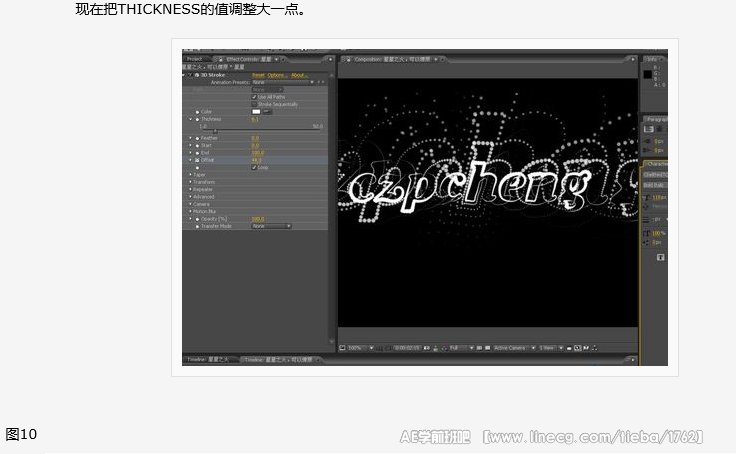736x454 pixels.
Task: Click the Thickness value field
Action: (x=255, y=118)
